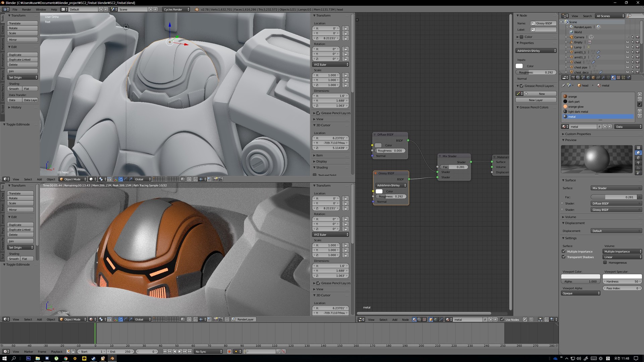Click the Blender icon on the Windows taskbar
This screenshot has width=644, height=362.
point(112,359)
